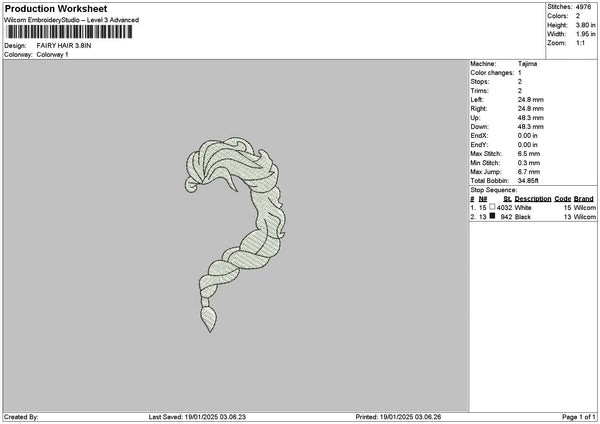The image size is (600, 424).
Task: Click the 'Colorway:' label
Action: pos(18,55)
